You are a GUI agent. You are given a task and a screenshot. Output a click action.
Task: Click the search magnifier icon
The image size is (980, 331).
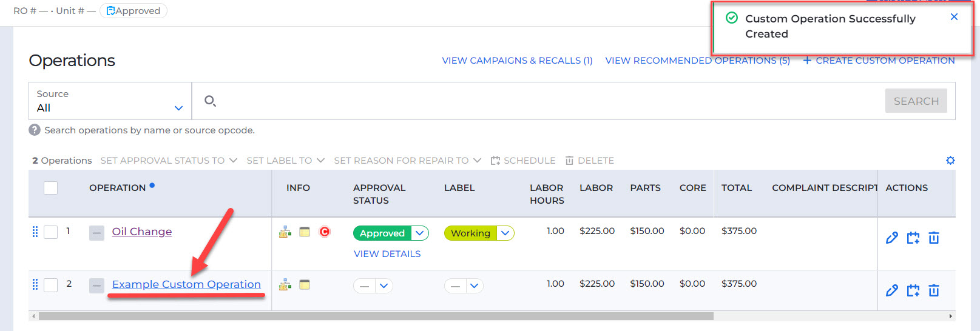(x=210, y=101)
